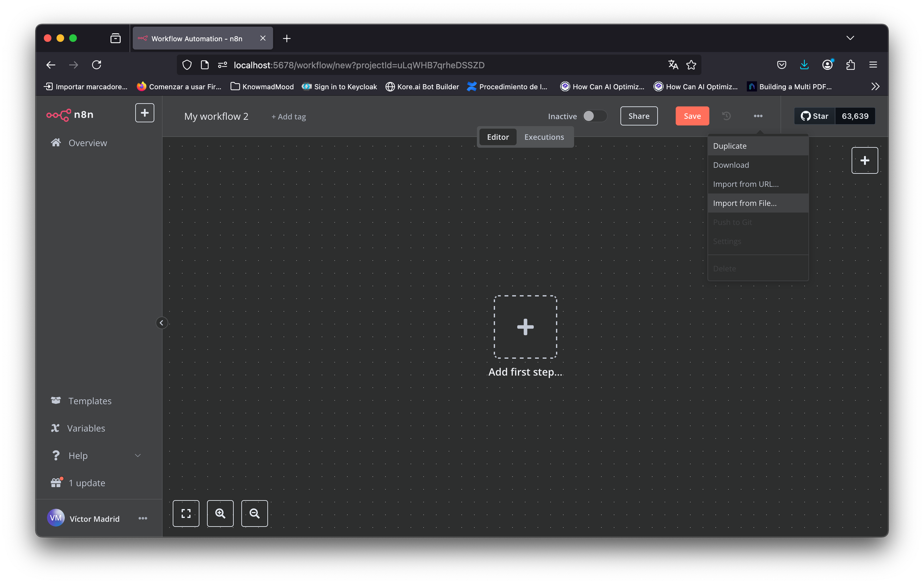The image size is (924, 584).
Task: Open the Procedimiento de I... bookmark
Action: (507, 86)
